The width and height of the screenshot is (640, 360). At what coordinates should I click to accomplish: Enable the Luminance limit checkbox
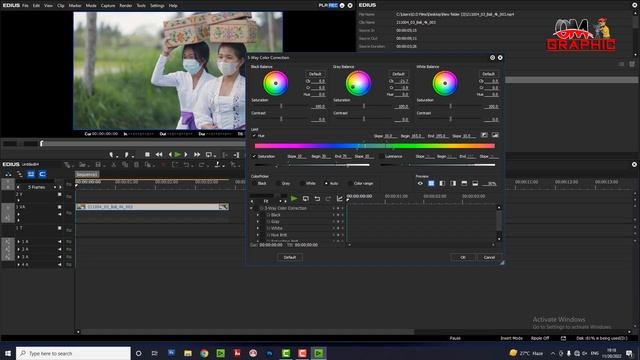point(381,156)
